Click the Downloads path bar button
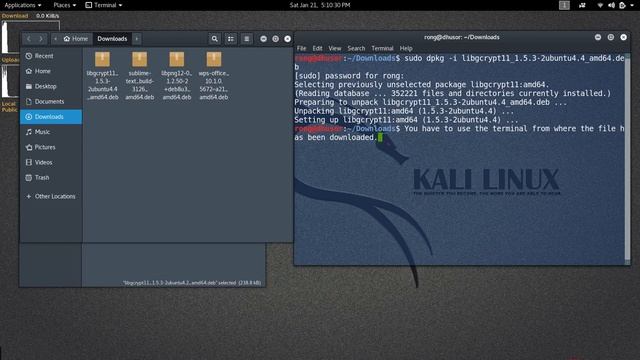This screenshot has height=360, width=640. [112, 39]
